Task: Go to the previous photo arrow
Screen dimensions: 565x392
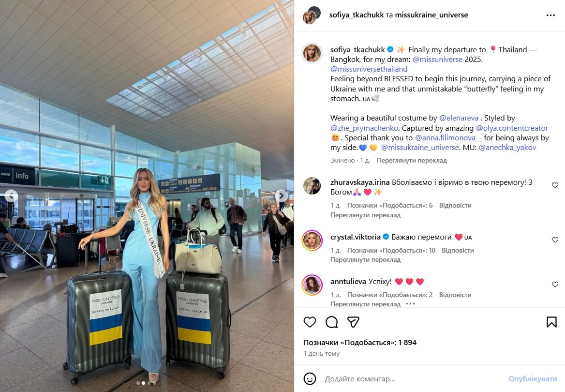Action: click(x=11, y=196)
